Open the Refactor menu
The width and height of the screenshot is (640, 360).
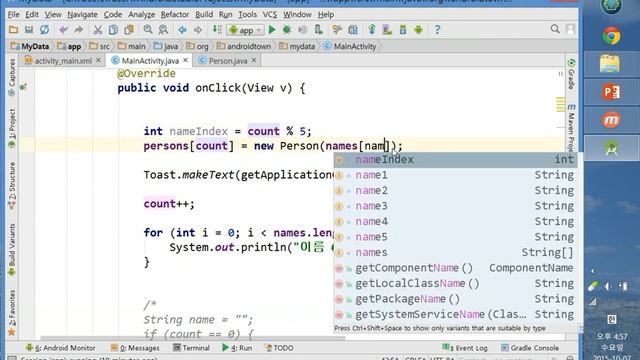pyautogui.click(x=175, y=14)
